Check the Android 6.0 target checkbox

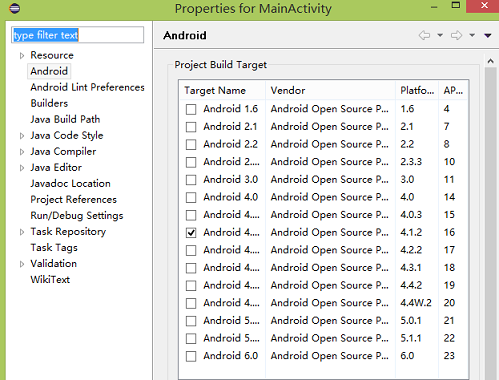click(191, 356)
